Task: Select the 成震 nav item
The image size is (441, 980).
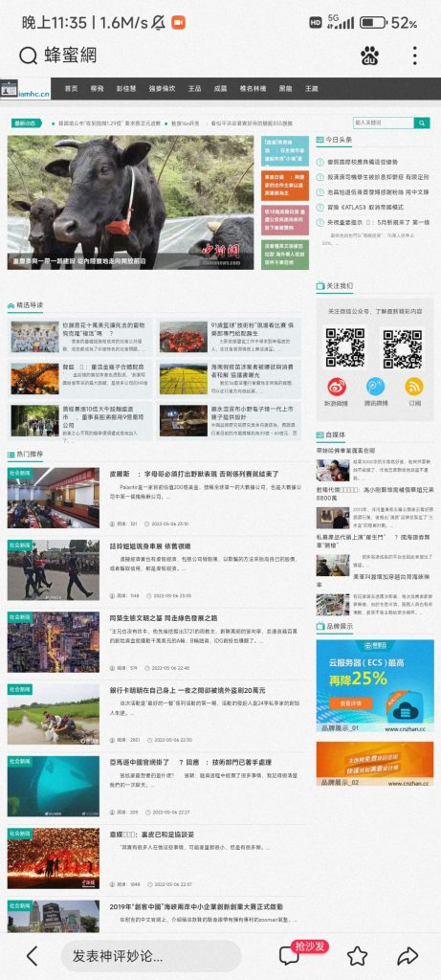Action: (220, 89)
